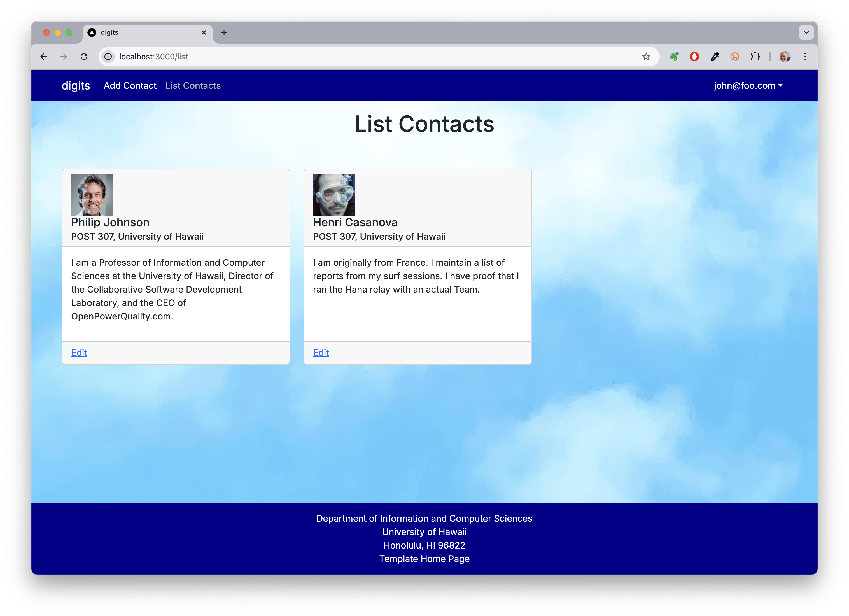Image resolution: width=849 pixels, height=616 pixels.
Task: Expand the john@foo.com user dropdown
Action: (x=748, y=86)
